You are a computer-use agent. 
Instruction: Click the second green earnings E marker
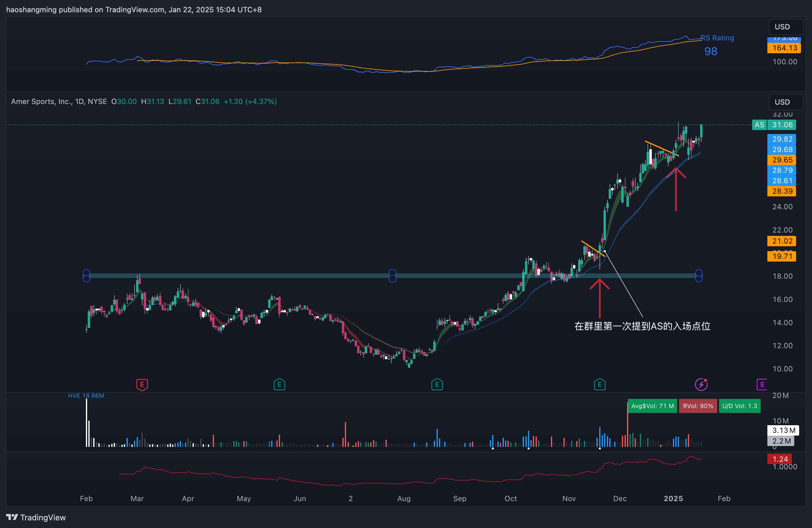point(437,385)
